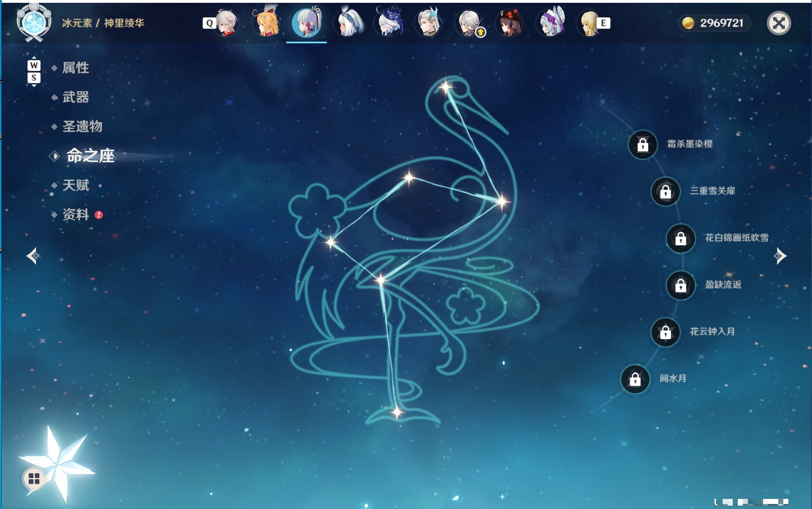Select the avatar with the blue horn ornament
Screen dimensions: 812x509
[x=430, y=23]
